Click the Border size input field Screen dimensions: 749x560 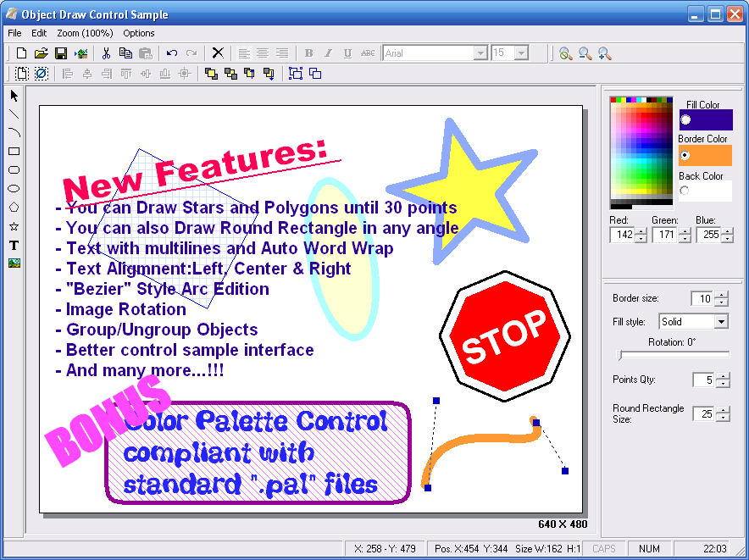pos(702,298)
